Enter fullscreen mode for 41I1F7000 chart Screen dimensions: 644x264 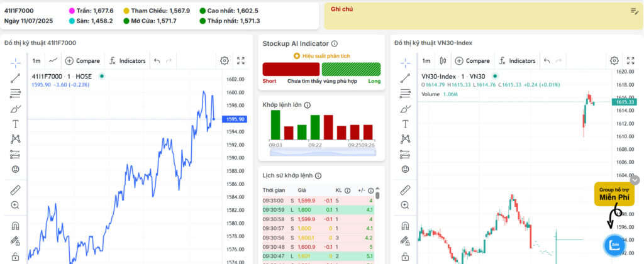pos(241,61)
